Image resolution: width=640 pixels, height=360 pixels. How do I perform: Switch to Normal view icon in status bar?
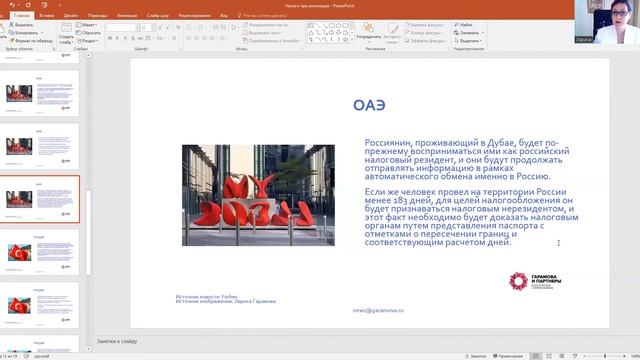(536, 356)
